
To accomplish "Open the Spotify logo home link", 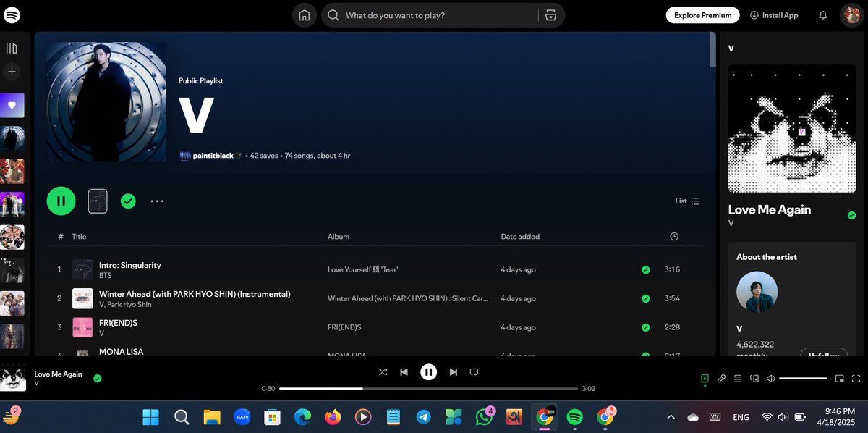I will click(x=12, y=14).
